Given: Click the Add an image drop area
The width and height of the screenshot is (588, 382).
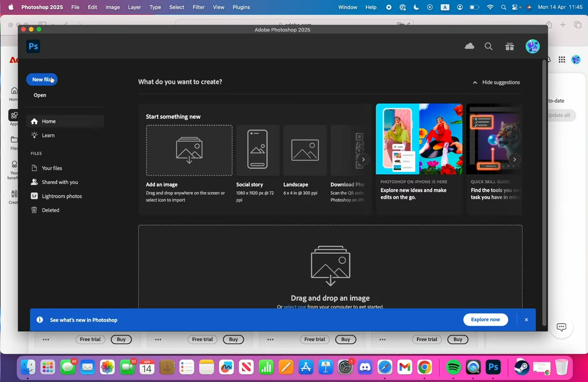Looking at the screenshot, I should click(189, 150).
